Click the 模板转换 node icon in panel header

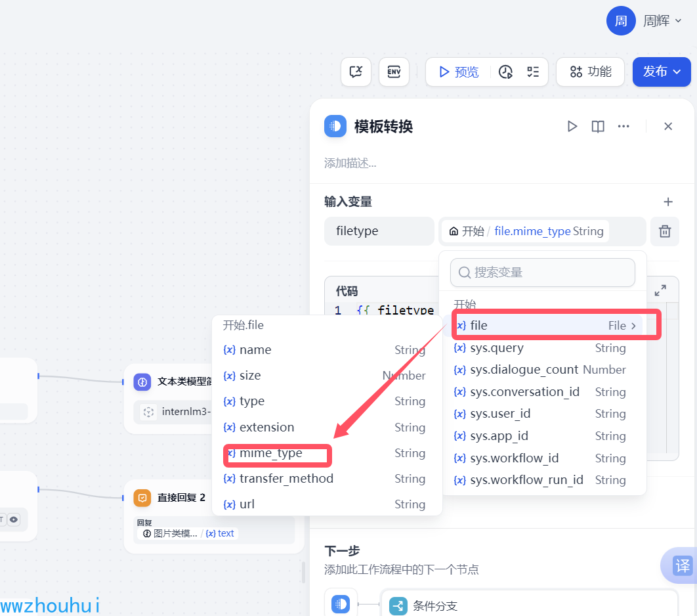tap(335, 126)
